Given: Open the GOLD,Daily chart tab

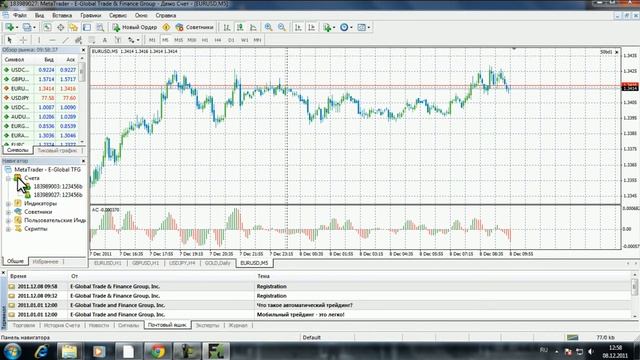Looking at the screenshot, I should click(218, 263).
